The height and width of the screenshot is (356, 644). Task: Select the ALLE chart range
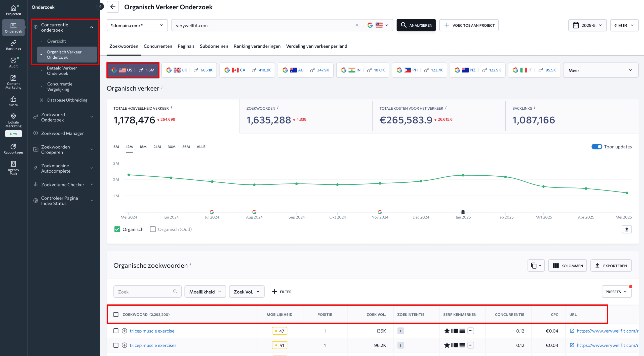click(201, 147)
